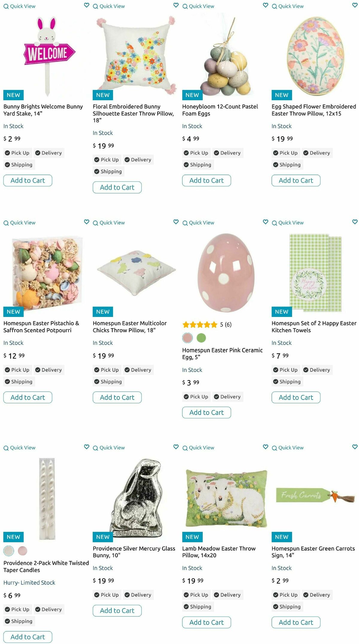Choose green color swatch for Ceramic Egg
Screen dimensions: 359x644
pyautogui.click(x=201, y=338)
